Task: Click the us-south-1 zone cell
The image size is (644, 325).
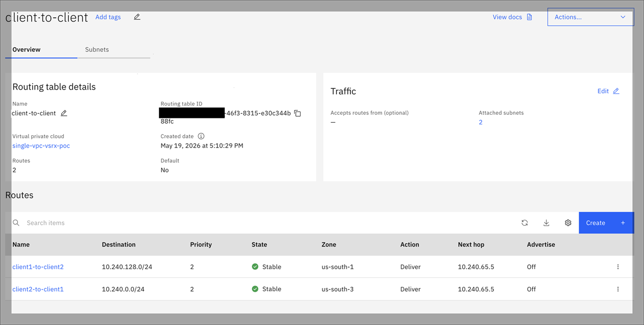Action: pos(338,267)
